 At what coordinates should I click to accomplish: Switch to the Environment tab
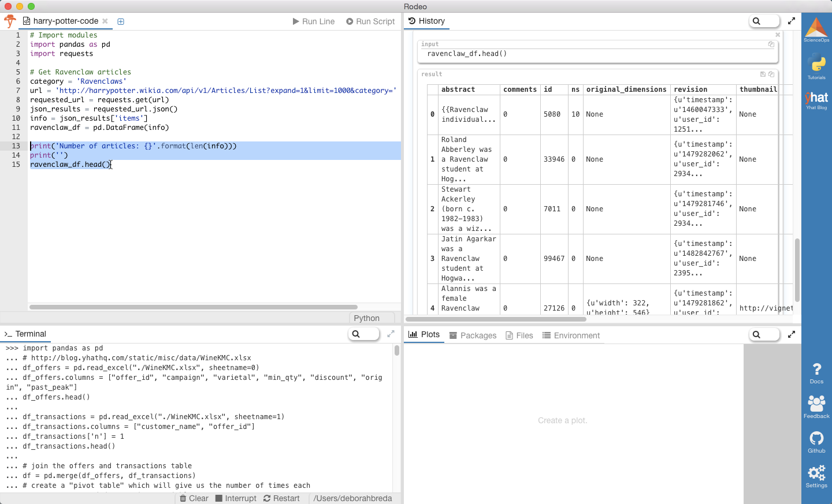point(571,335)
